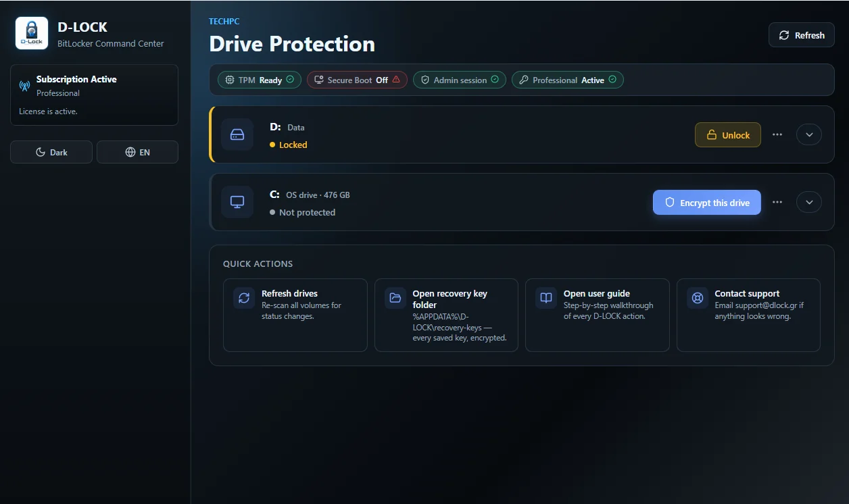Click the TPM Ready status chip
This screenshot has height=504, width=849.
(x=260, y=80)
